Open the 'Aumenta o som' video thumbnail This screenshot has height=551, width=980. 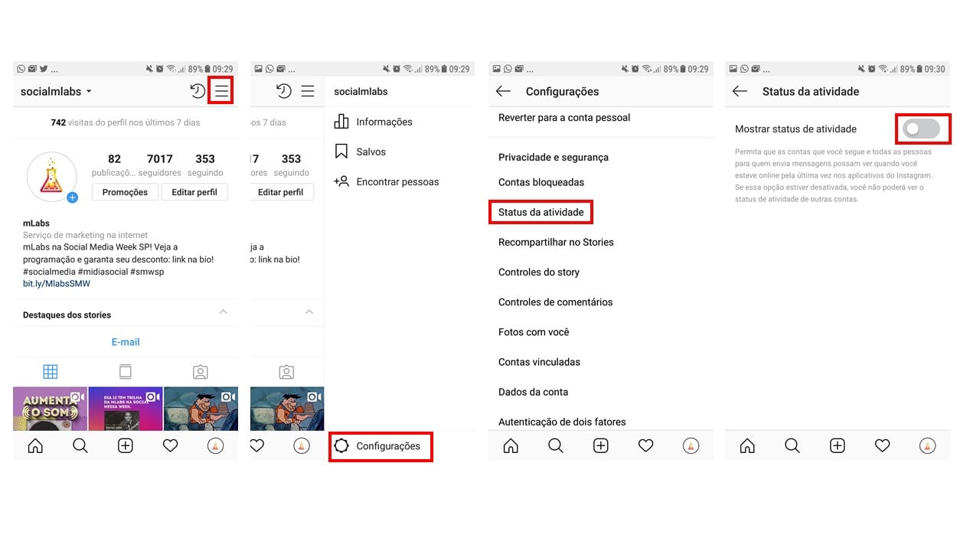coord(50,409)
